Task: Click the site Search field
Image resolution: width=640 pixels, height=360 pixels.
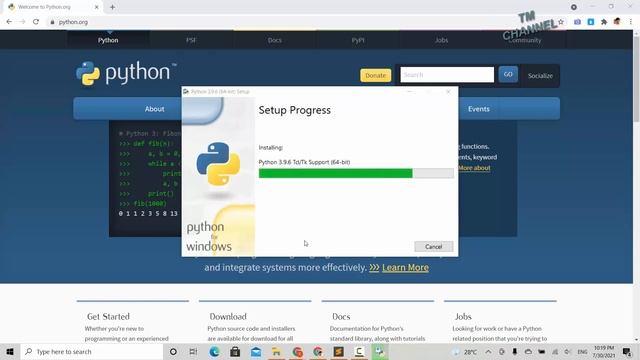Action: tap(447, 75)
